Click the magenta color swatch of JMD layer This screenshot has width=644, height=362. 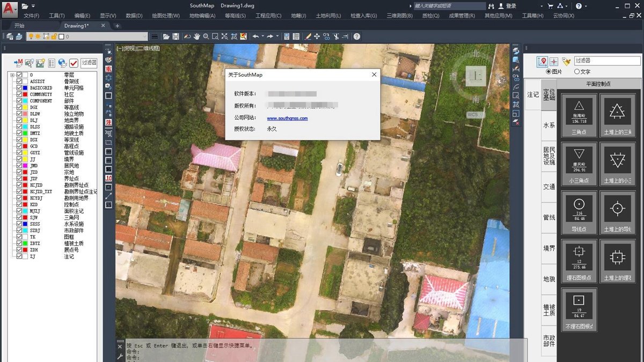coord(26,166)
